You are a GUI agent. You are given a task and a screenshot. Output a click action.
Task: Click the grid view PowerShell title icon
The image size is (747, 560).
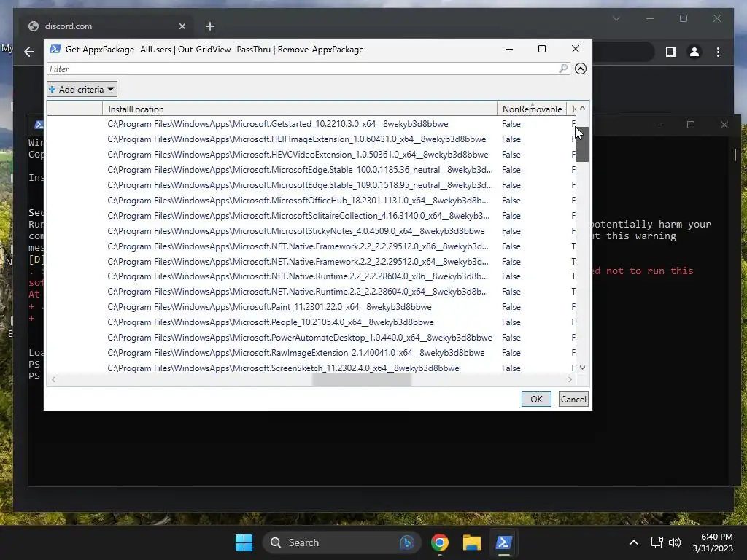pos(55,49)
